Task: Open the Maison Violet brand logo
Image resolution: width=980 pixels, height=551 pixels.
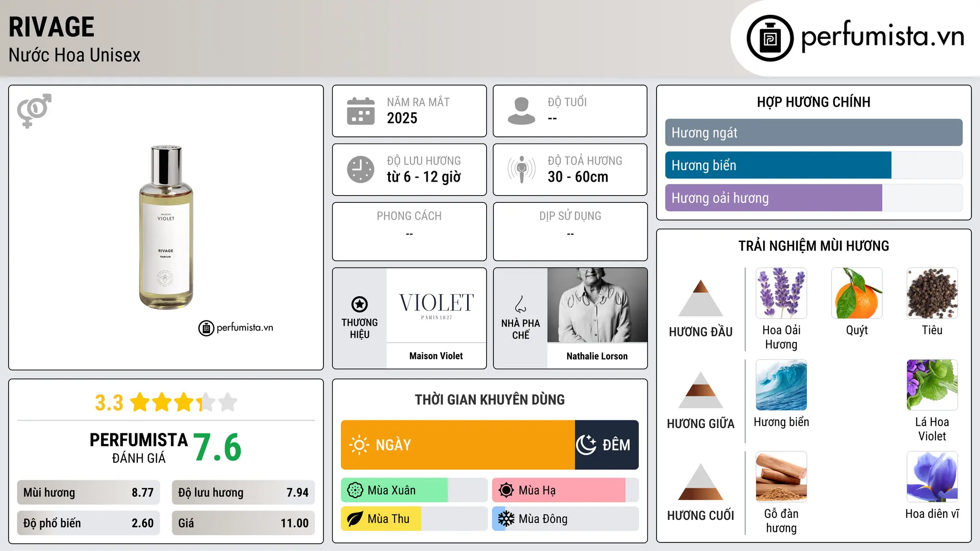Action: tap(436, 305)
